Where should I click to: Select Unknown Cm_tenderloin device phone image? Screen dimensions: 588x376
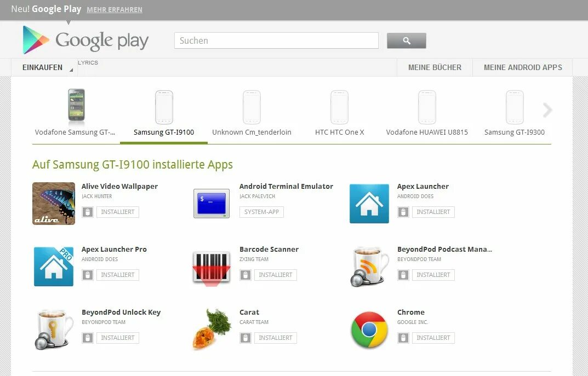[x=252, y=107]
